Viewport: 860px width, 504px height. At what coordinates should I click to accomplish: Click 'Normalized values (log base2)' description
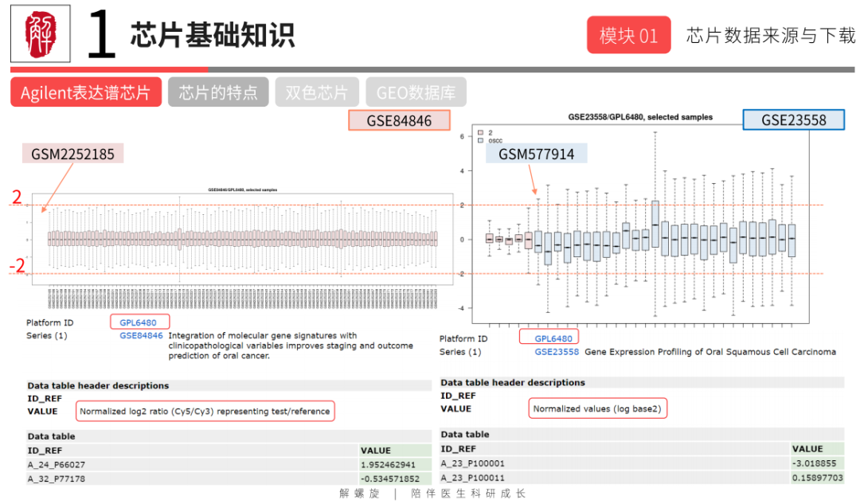597,408
